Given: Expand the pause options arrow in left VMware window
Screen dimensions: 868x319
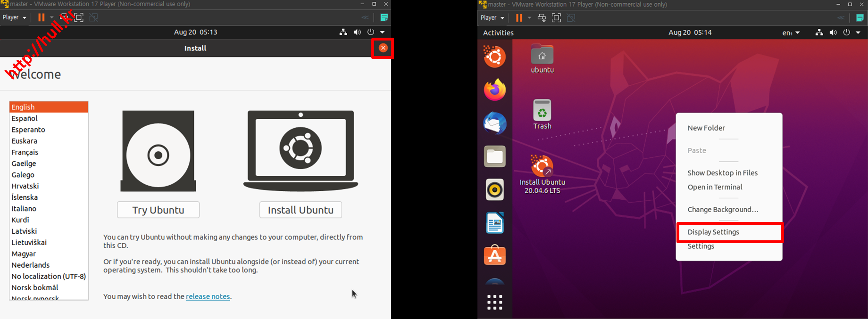Looking at the screenshot, I should click(52, 17).
